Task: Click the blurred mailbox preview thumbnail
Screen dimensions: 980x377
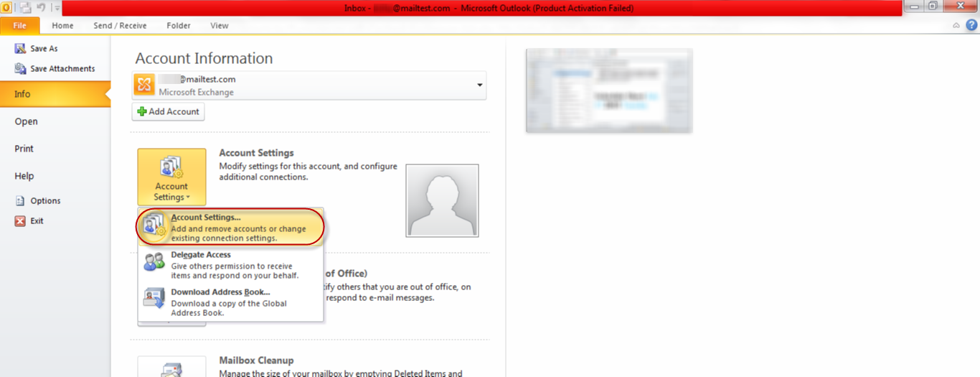Action: tap(609, 90)
